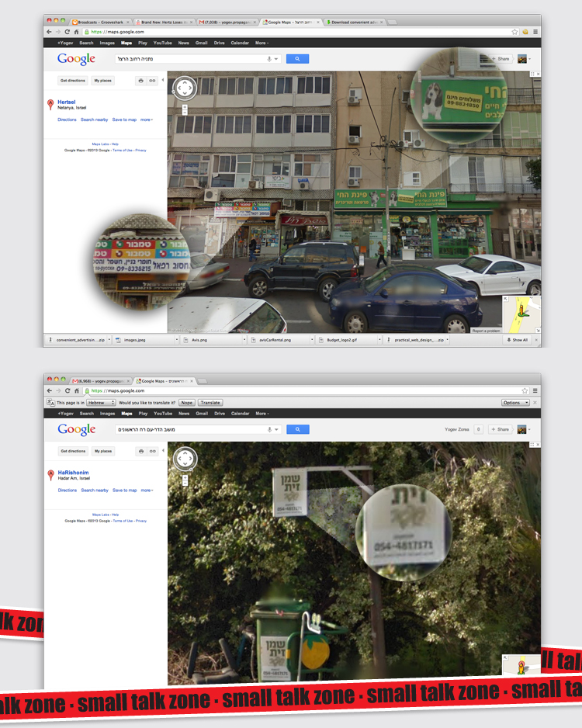Expand the Options dropdown in the translate bar
The image size is (582, 728).
tap(515, 403)
